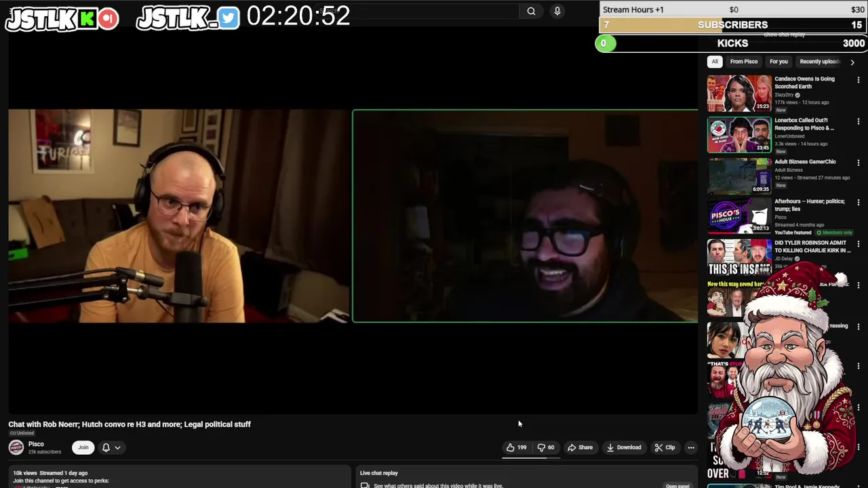868x488 pixels.
Task: Open 'DID TYLER ROBINSON ADMIT' video title
Action: coord(812,246)
